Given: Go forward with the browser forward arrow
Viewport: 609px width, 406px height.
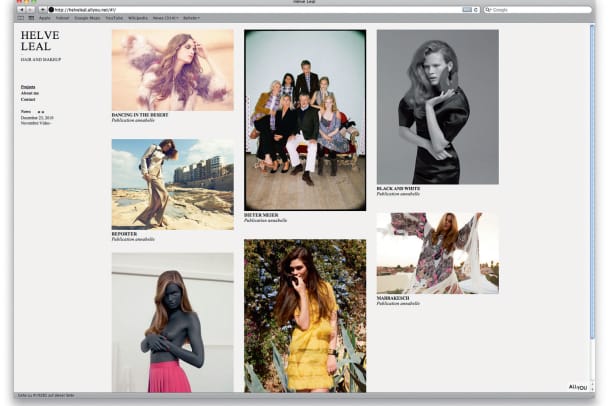Looking at the screenshot, I should [x=31, y=10].
